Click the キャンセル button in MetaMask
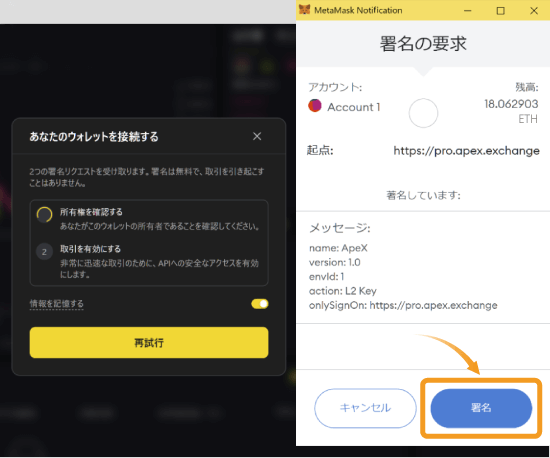 tap(365, 408)
